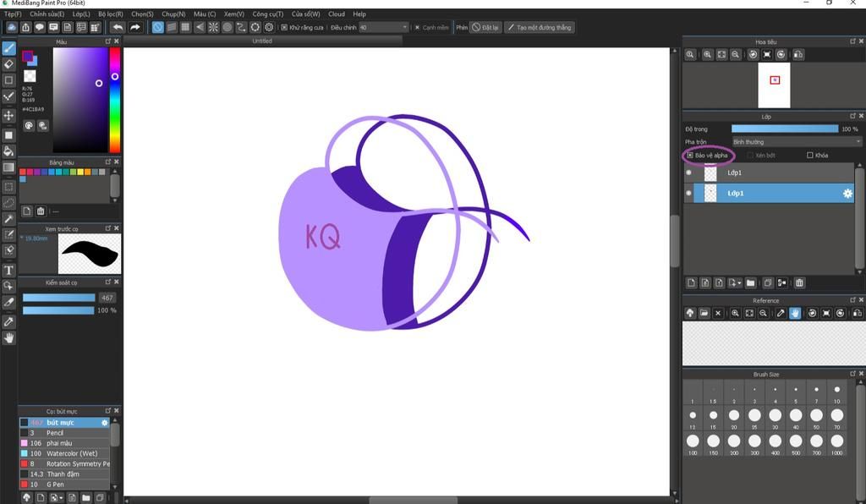Viewport: 866px width, 504px height.
Task: Toggle the Bảo vệ alpha checkbox
Action: pos(690,156)
